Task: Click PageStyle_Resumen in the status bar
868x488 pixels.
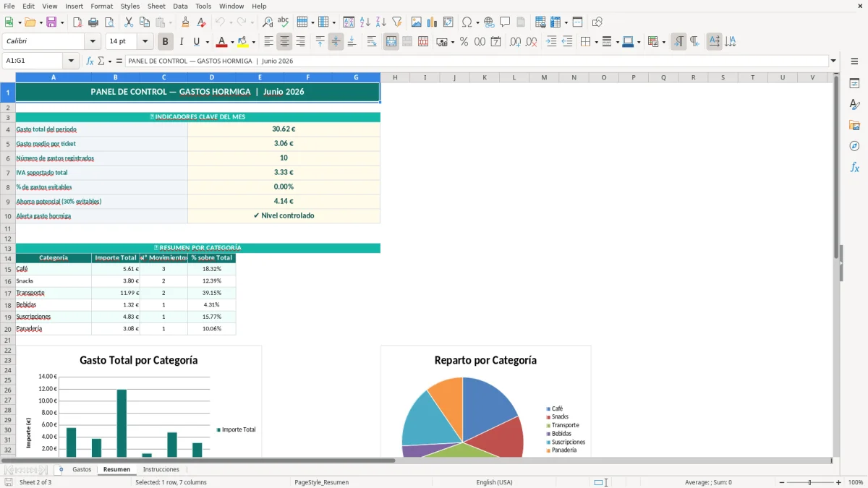Action: coord(321,482)
